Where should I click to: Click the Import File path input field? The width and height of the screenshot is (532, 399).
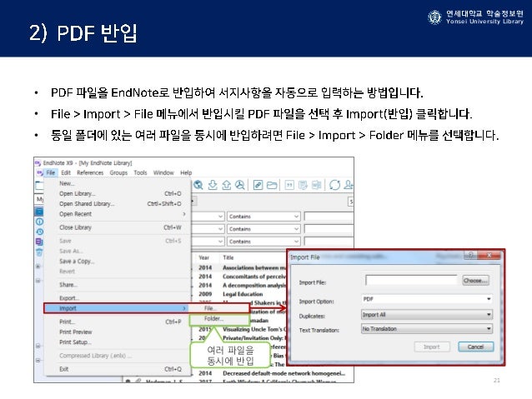tap(411, 281)
